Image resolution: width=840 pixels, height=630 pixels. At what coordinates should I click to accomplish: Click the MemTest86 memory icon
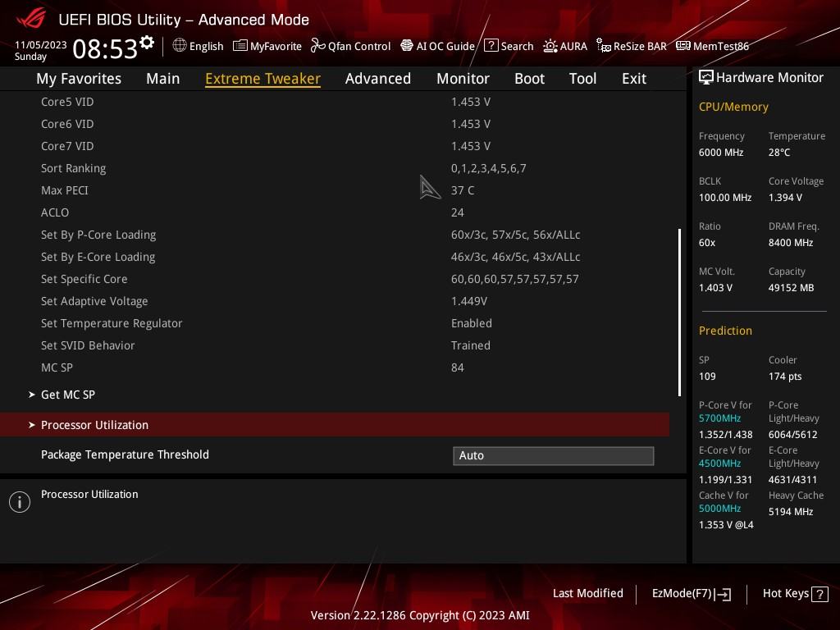point(683,46)
